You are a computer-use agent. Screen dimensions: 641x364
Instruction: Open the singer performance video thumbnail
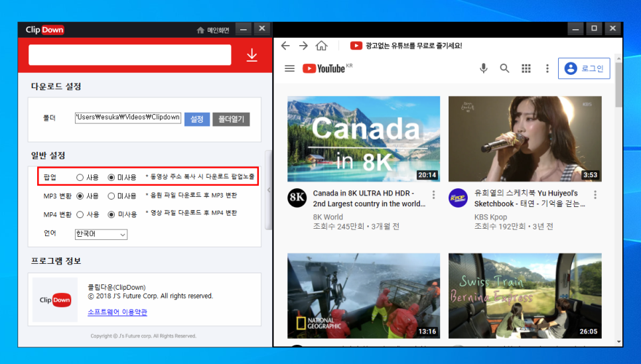(x=525, y=139)
